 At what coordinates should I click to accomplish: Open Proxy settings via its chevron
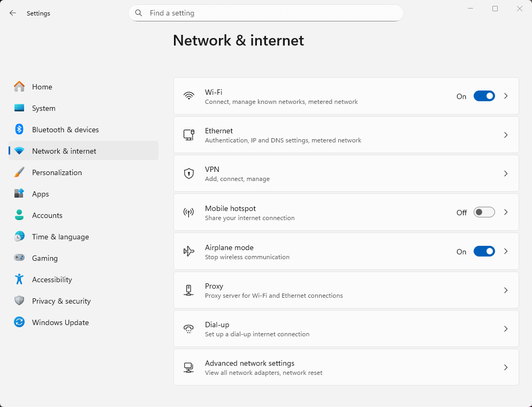506,290
